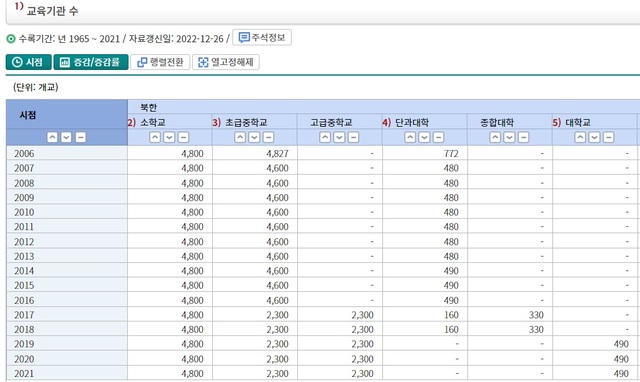Image resolution: width=640 pixels, height=382 pixels.
Task: Click the 북한 header group cell
Action: pos(384,107)
